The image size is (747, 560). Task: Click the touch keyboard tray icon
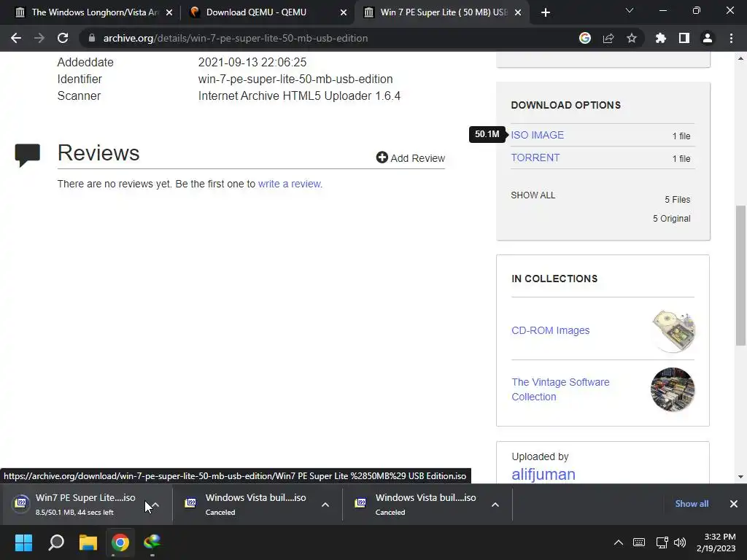coord(639,542)
